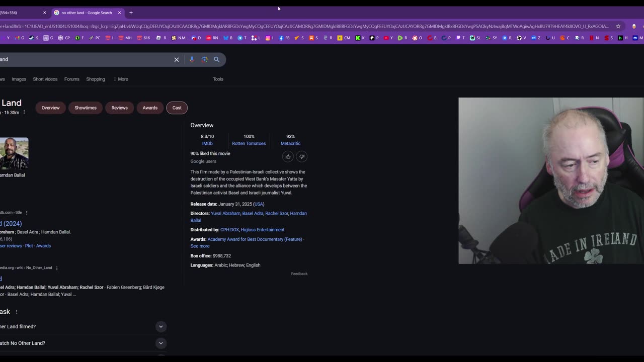Click 'See more' under Awards
The height and width of the screenshot is (362, 644).
tap(200, 246)
